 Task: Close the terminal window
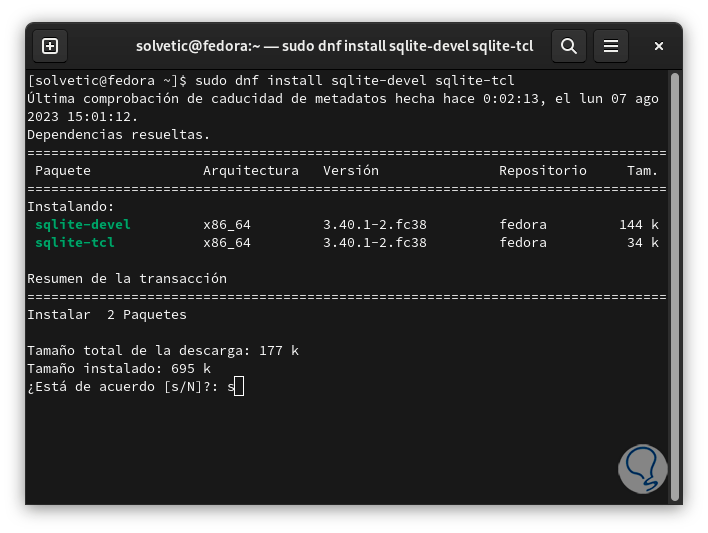click(658, 46)
